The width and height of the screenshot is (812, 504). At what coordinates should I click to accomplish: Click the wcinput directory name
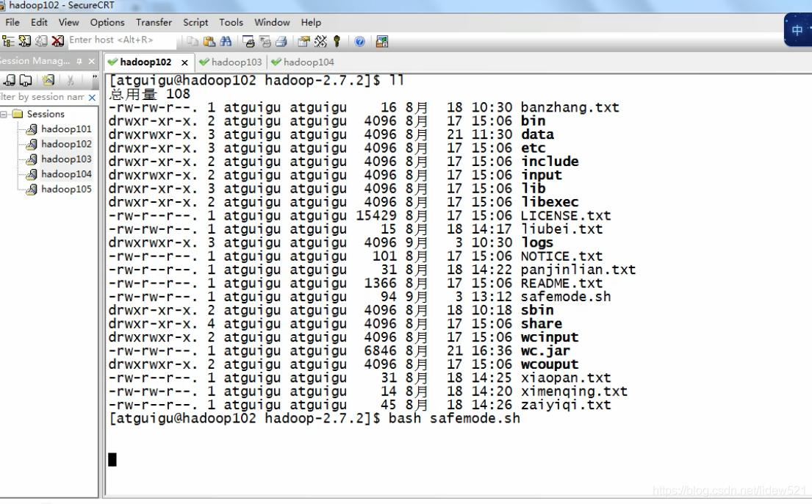coord(550,337)
